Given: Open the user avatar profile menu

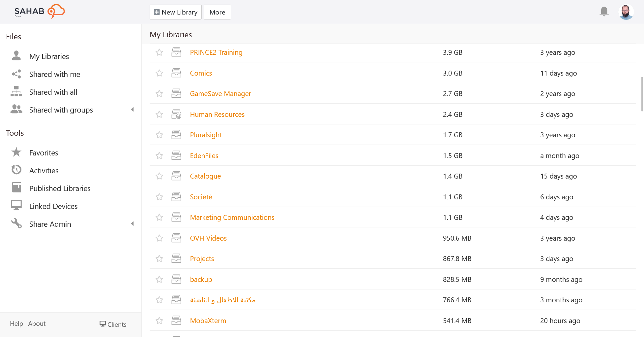Looking at the screenshot, I should 626,12.
